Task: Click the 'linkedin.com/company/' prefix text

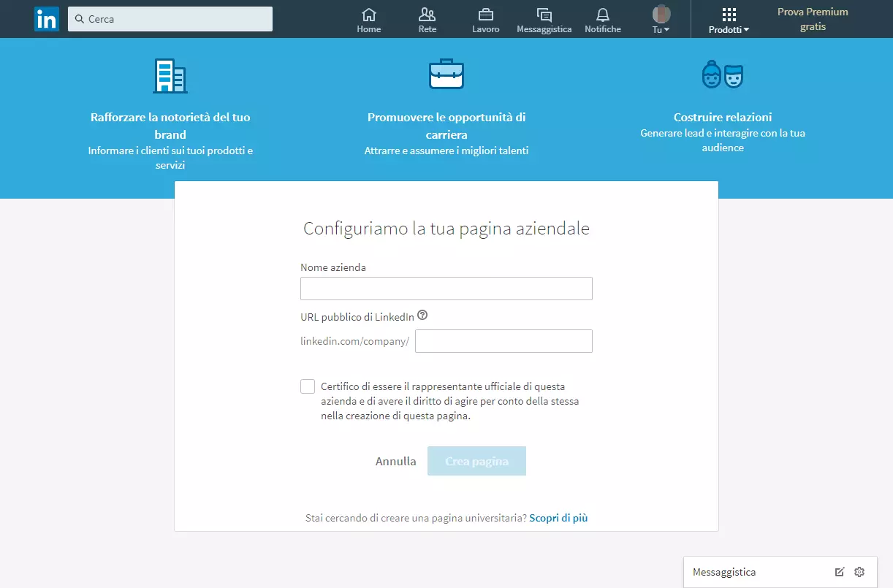Action: click(x=354, y=341)
